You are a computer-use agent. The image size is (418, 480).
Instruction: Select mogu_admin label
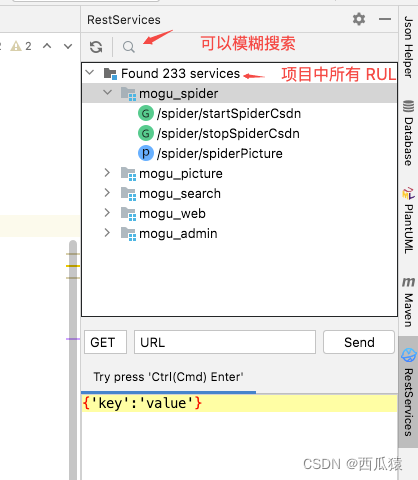(x=178, y=234)
